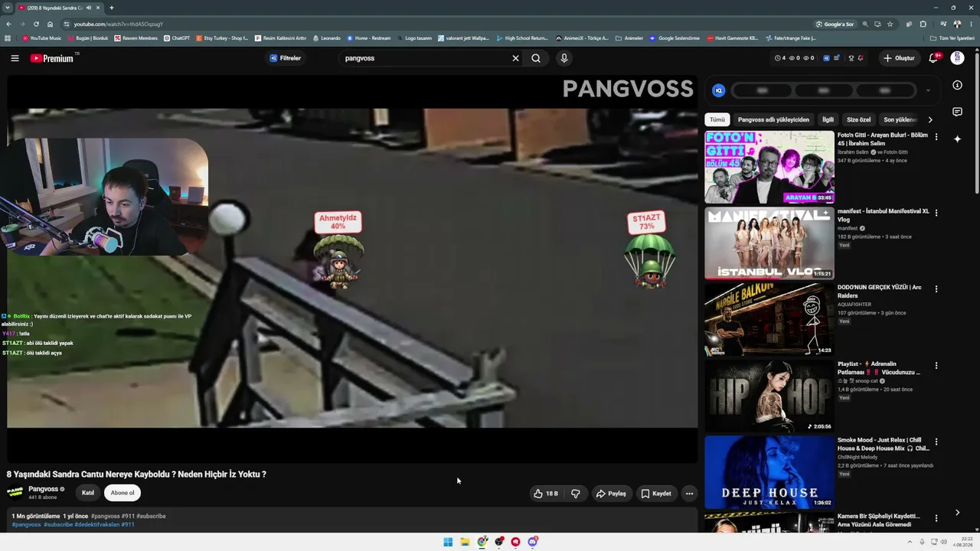Open the comments panel icon in sidebar
Image resolution: width=980 pixels, height=551 pixels.
pyautogui.click(x=957, y=112)
